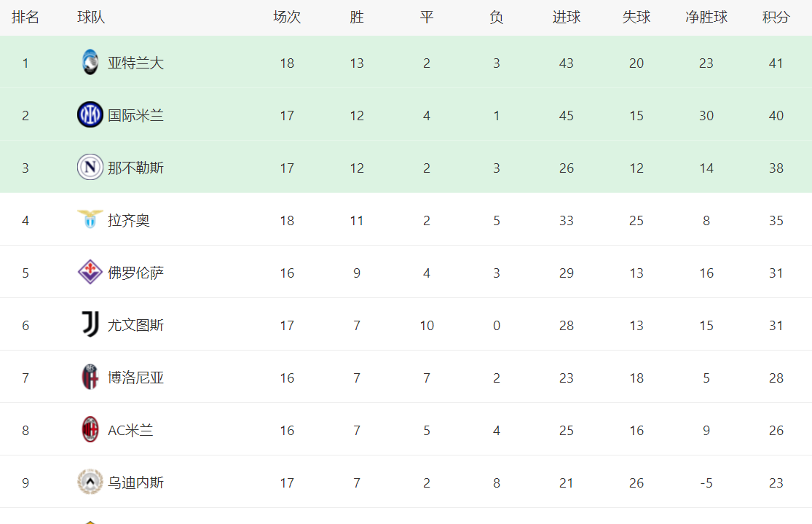Click the Juventus (尤文图斯) logo

click(x=90, y=325)
